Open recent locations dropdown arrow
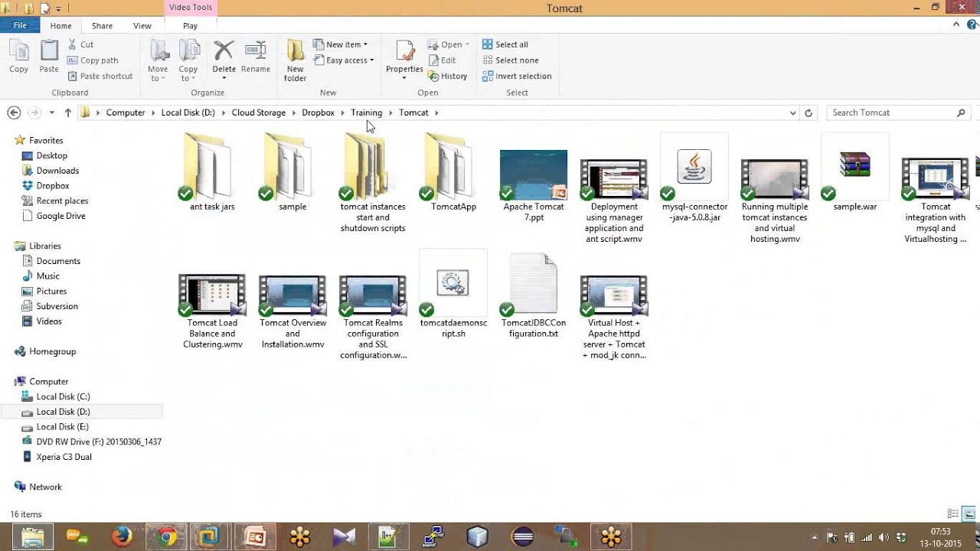The height and width of the screenshot is (551, 980). 51,112
